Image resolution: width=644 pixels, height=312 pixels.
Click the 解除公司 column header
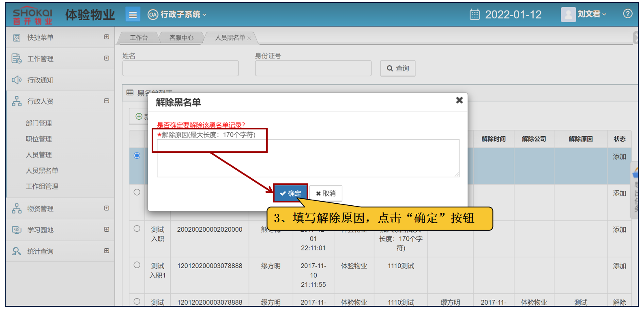coord(534,139)
